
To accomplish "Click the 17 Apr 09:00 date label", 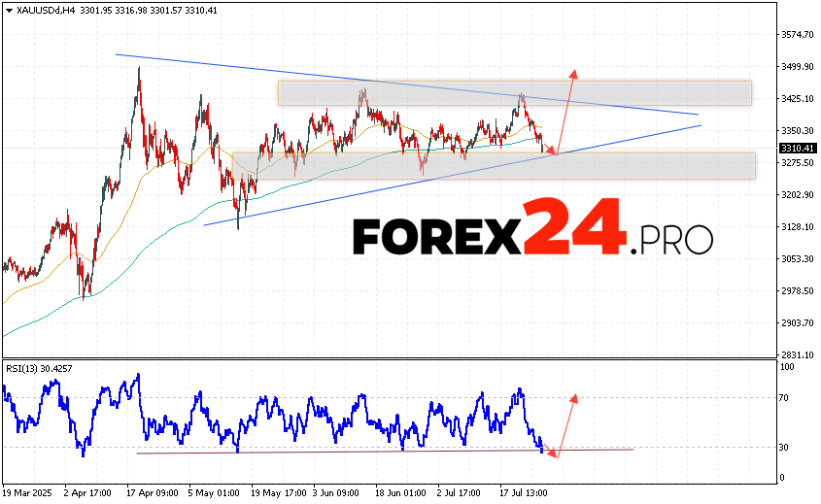I will tap(152, 493).
